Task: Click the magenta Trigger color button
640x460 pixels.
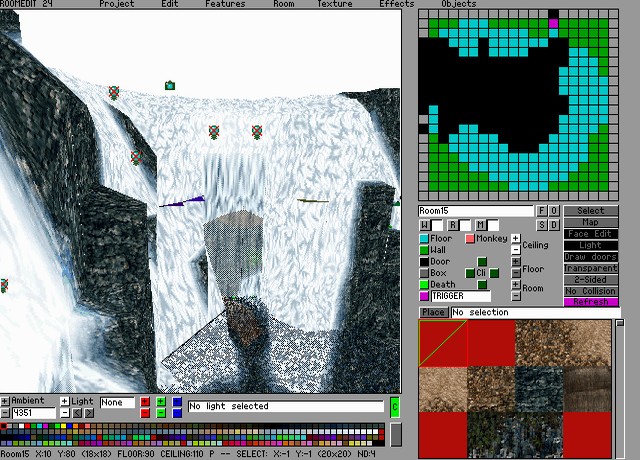Action: tap(424, 297)
